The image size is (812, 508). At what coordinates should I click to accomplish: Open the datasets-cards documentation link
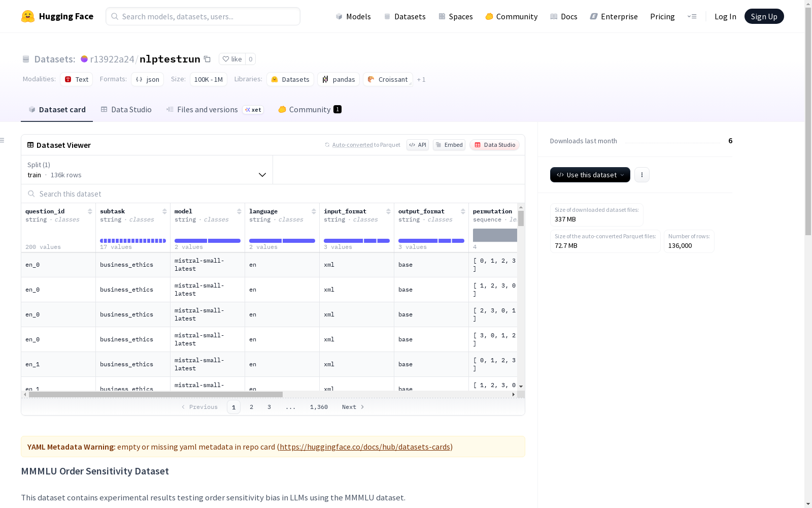365,447
